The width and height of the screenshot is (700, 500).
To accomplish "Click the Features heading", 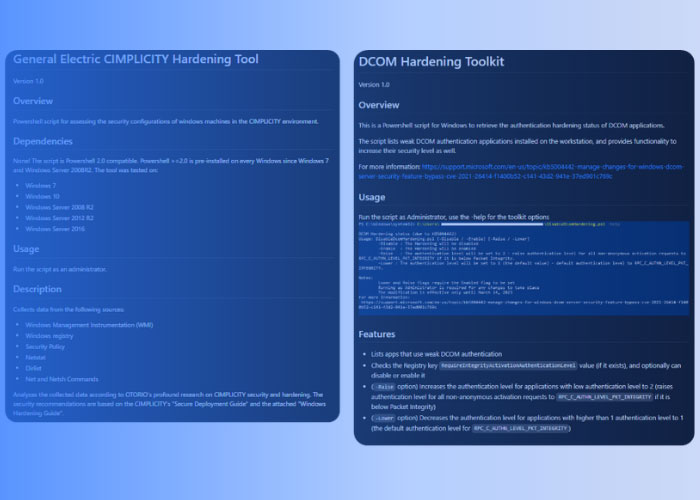I will pyautogui.click(x=377, y=334).
